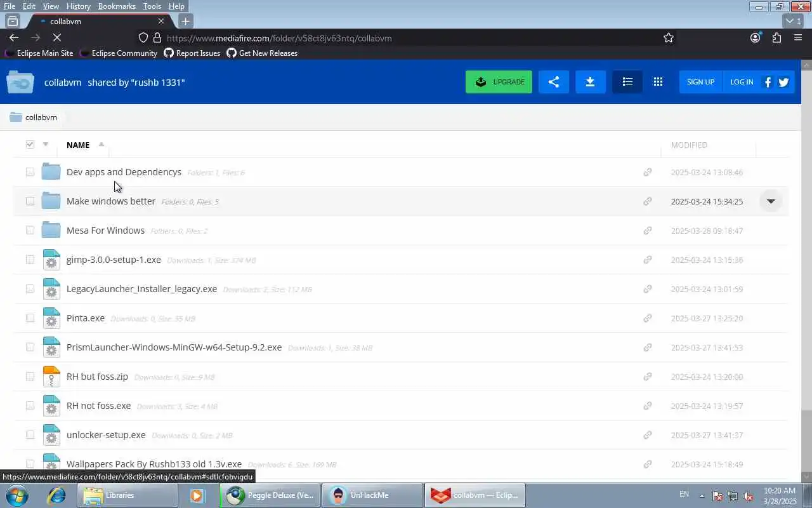The height and width of the screenshot is (508, 812).
Task: Open PrismLauncher-Windows-MinGW-w64-Setup-9.2.exe file
Action: click(x=174, y=347)
